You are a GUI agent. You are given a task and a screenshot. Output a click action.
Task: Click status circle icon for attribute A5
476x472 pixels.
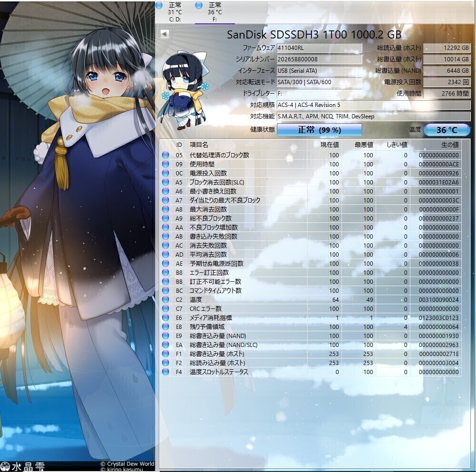click(x=165, y=182)
